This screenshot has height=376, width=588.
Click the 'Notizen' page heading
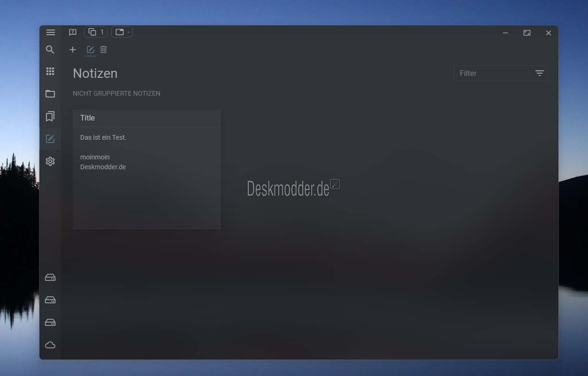tap(95, 73)
